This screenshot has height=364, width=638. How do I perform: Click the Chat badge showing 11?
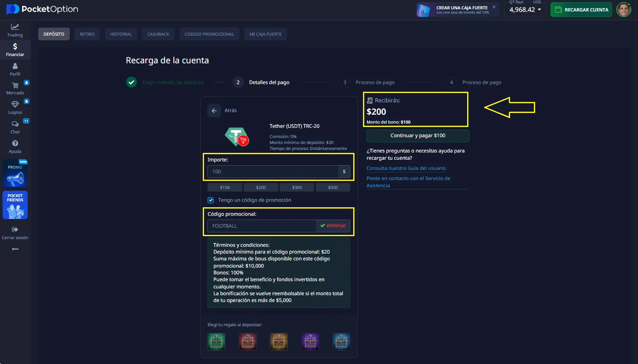point(26,121)
